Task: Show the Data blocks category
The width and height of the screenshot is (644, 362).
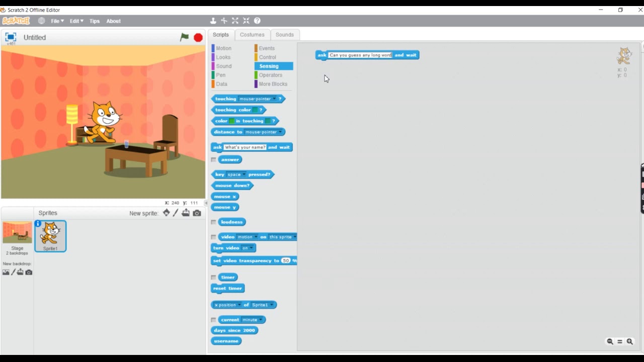Action: (x=221, y=84)
